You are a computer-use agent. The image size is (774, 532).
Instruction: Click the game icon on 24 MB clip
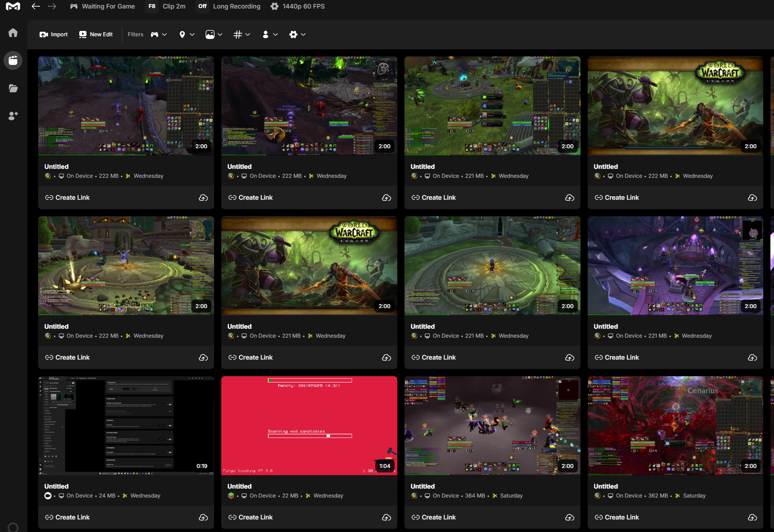(x=48, y=496)
